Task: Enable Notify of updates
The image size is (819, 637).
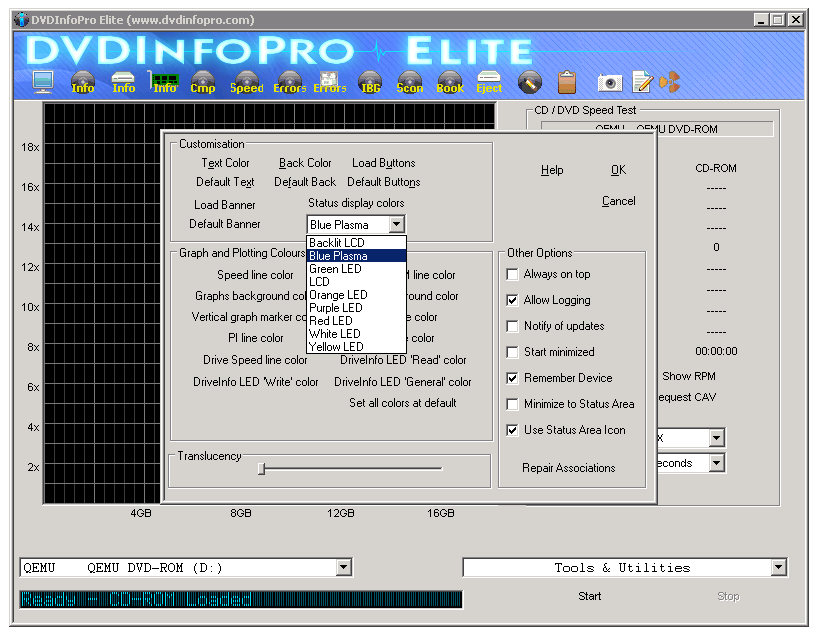Action: click(512, 326)
